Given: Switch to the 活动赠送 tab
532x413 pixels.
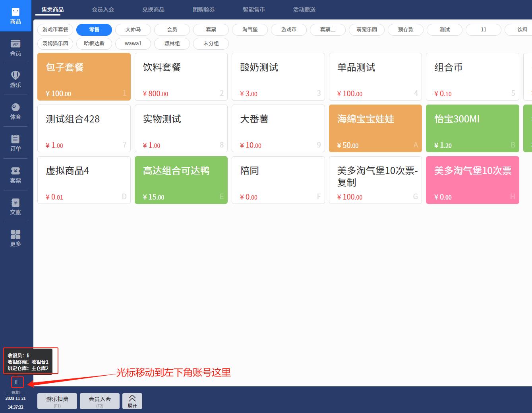Looking at the screenshot, I should click(x=304, y=10).
